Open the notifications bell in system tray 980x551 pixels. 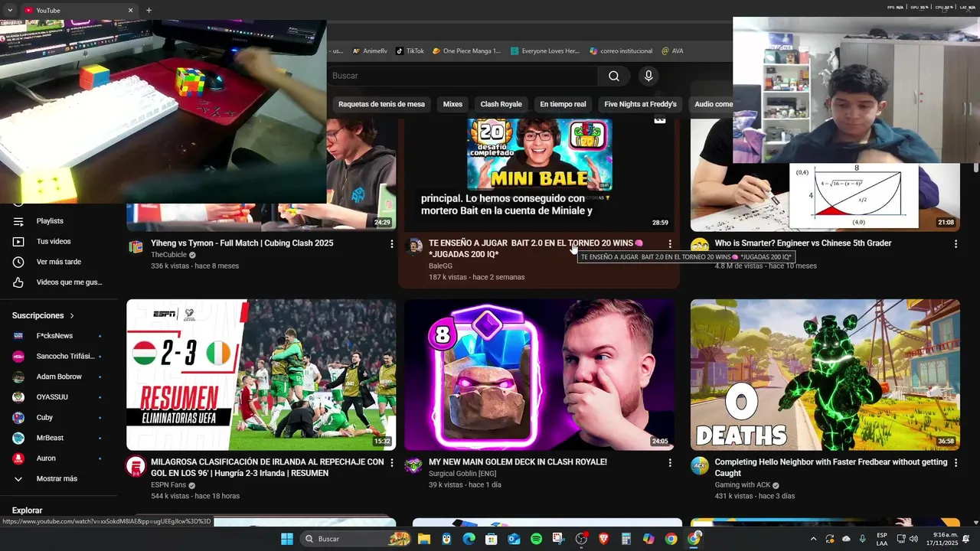point(966,539)
